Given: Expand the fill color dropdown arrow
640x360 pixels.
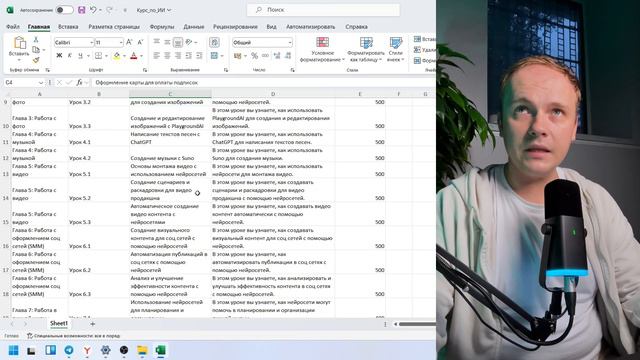Looking at the screenshot, I should (124, 56).
